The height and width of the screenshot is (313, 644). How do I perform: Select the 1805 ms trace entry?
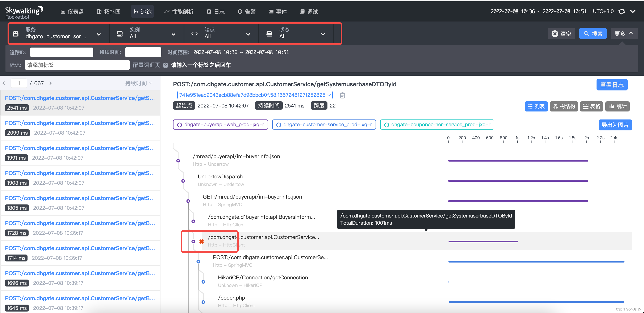80,203
